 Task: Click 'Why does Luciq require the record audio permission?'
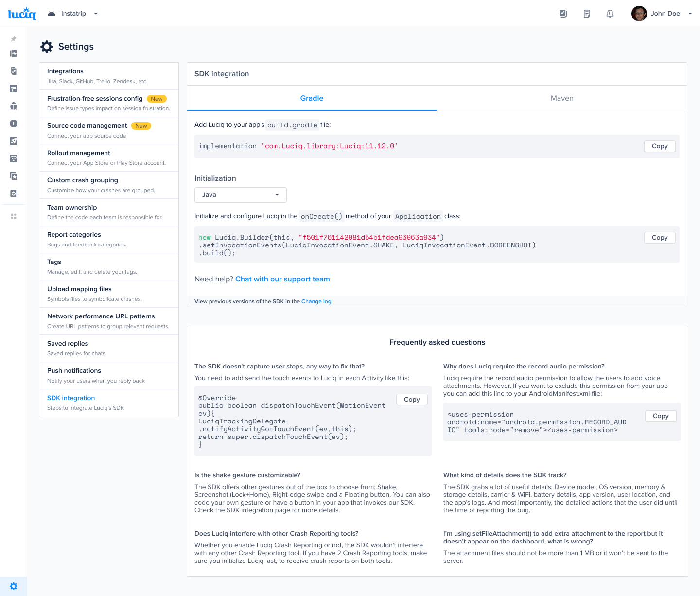pos(524,367)
